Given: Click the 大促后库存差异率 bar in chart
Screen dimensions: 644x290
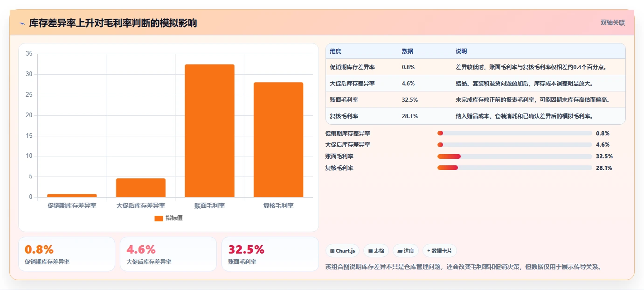Looking at the screenshot, I should pyautogui.click(x=141, y=188).
